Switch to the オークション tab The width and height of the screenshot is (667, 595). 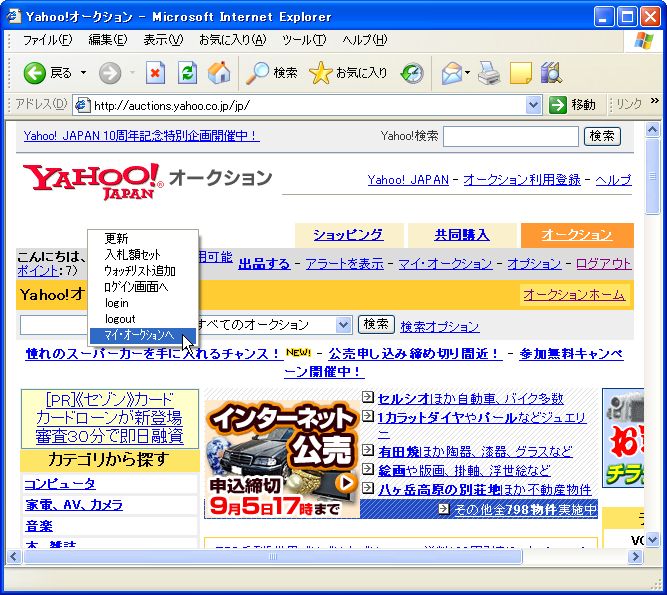[x=577, y=235]
